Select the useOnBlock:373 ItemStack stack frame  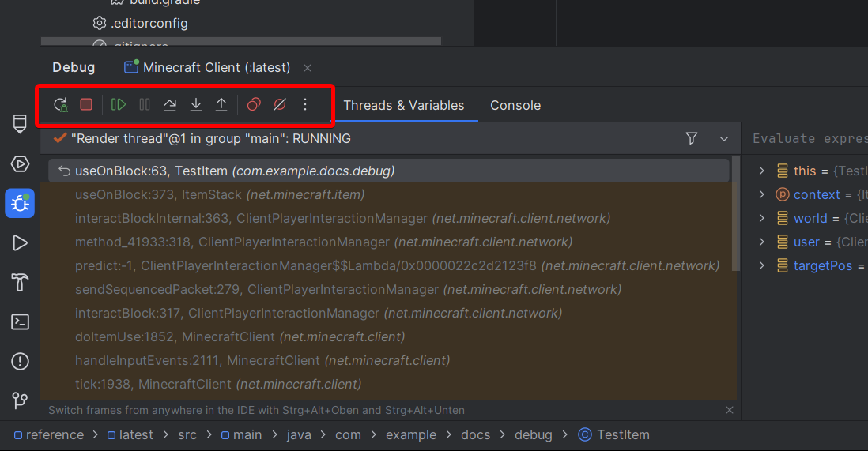220,194
